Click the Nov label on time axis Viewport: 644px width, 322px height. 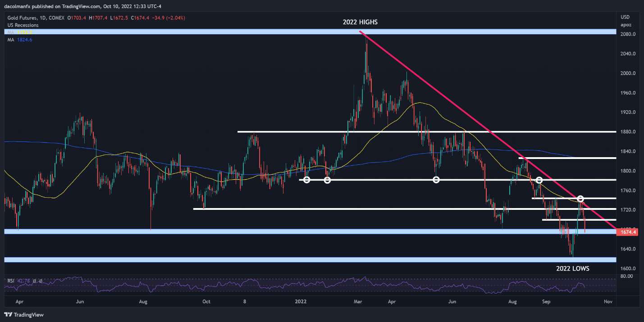[x=608, y=301]
